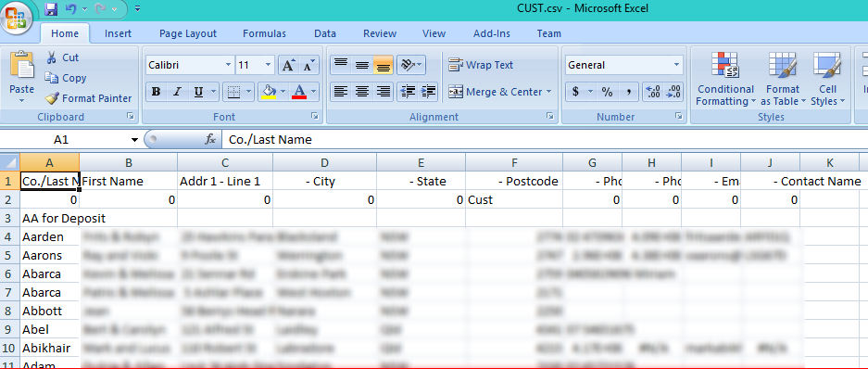This screenshot has width=868, height=369.
Task: Set Bottom Align vertical alignment
Action: 384,66
